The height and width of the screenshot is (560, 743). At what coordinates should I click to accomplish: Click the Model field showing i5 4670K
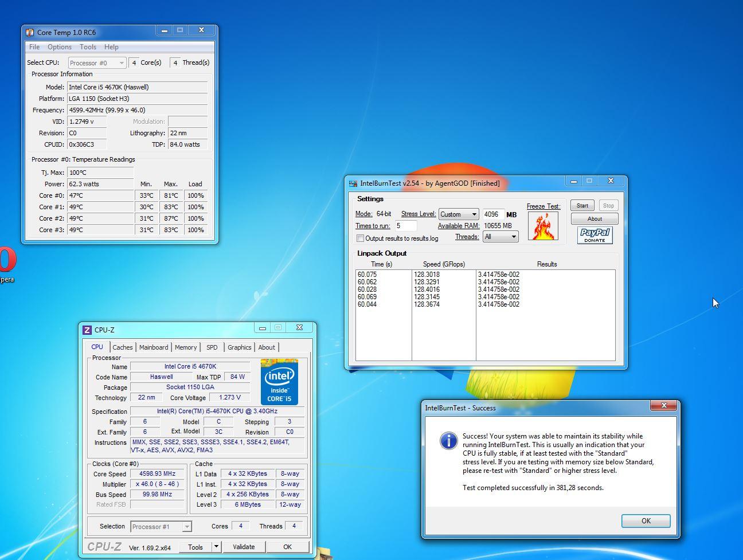(x=138, y=87)
